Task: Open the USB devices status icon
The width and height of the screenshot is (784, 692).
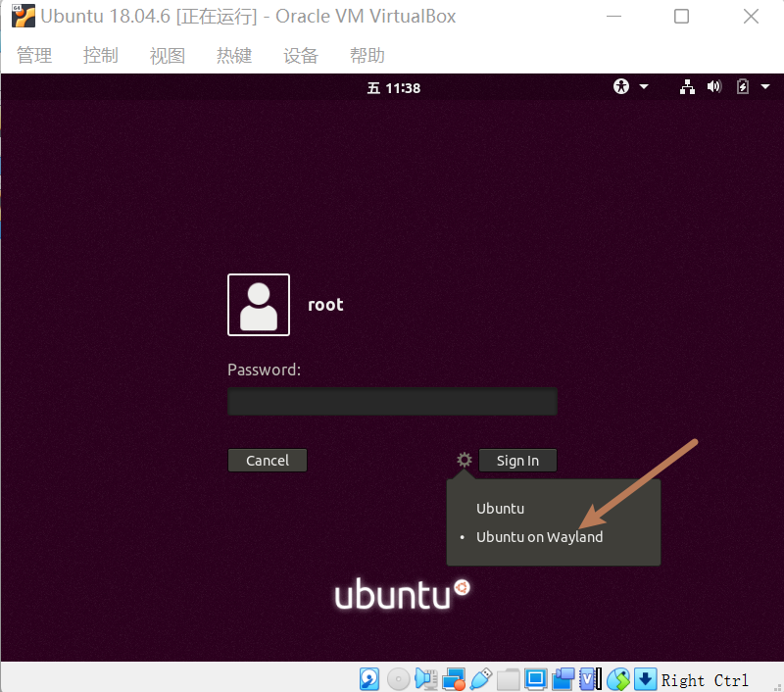Action: coord(481,679)
